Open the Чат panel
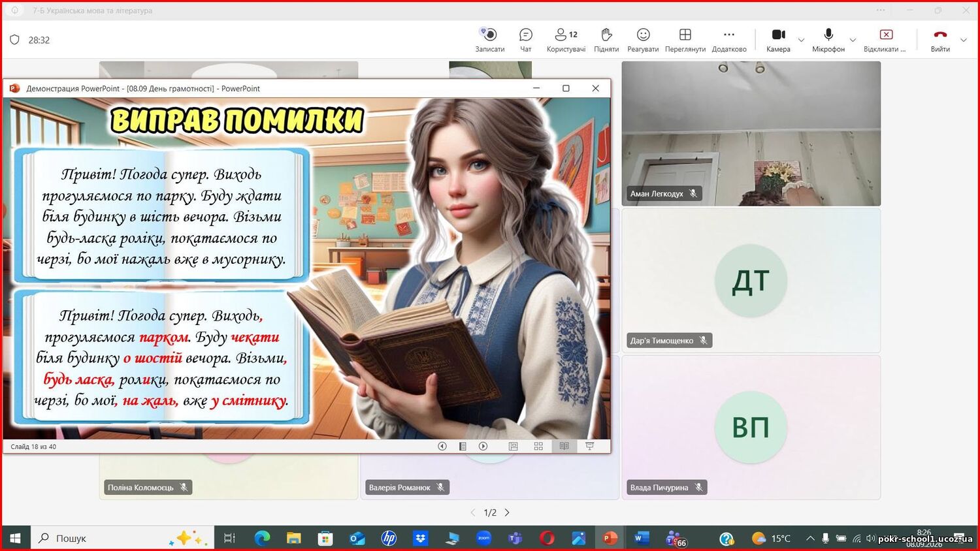The width and height of the screenshot is (980, 551). point(526,40)
